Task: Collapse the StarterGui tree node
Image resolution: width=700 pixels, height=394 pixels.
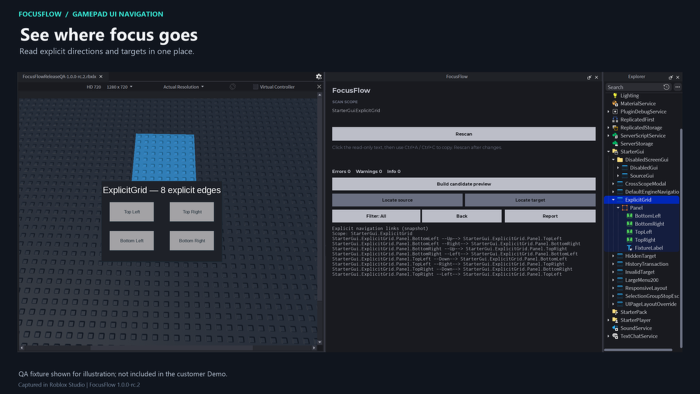Action: [x=608, y=152]
